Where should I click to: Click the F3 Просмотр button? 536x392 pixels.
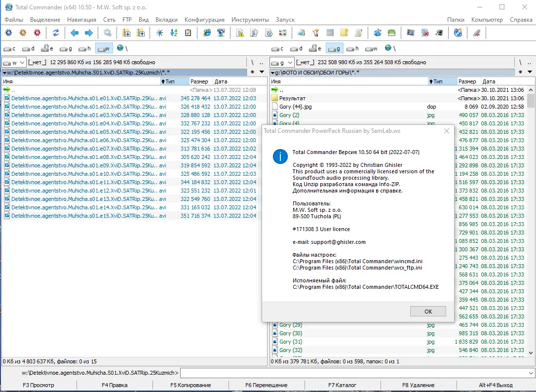(x=38, y=385)
